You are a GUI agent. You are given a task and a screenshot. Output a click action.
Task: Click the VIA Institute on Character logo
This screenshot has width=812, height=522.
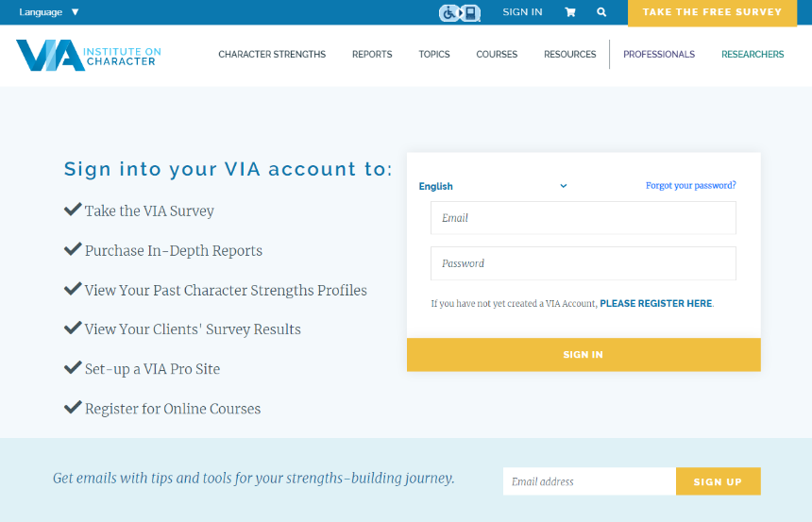pos(89,55)
